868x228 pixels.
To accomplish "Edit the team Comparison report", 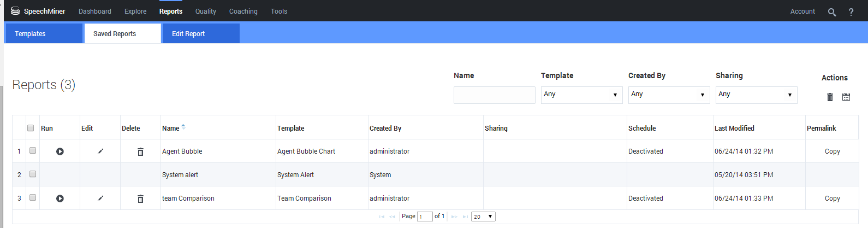I will click(x=100, y=198).
